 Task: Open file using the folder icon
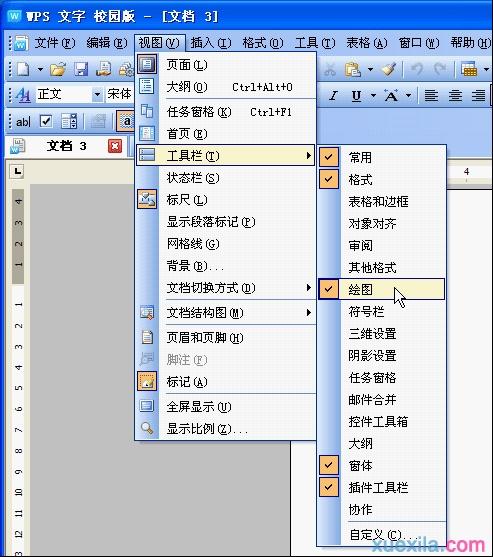pyautogui.click(x=58, y=69)
